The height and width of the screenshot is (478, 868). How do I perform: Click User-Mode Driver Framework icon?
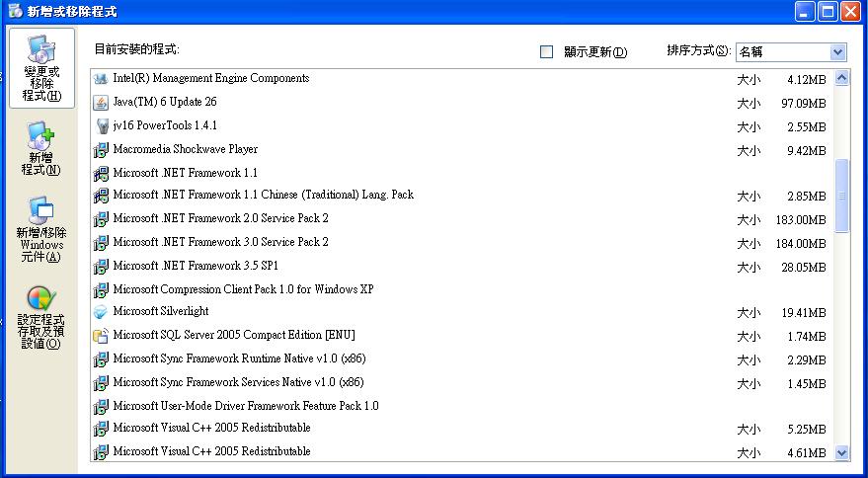pos(101,407)
